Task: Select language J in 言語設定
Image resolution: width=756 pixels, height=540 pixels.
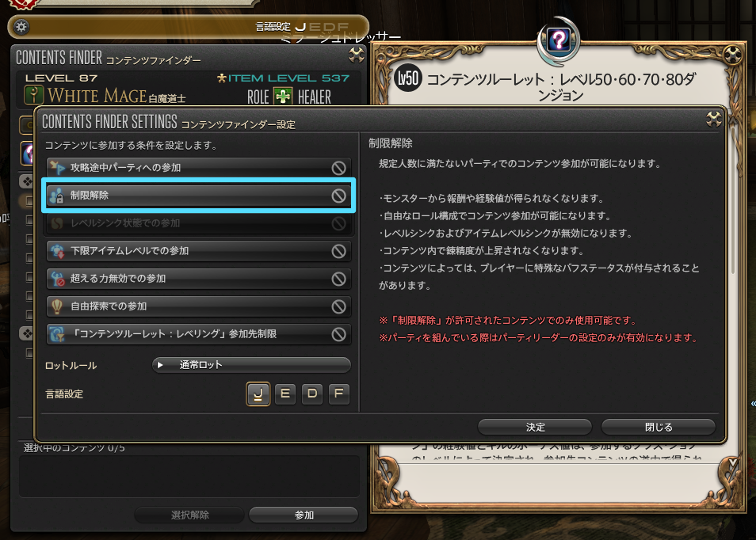Action: pos(258,394)
